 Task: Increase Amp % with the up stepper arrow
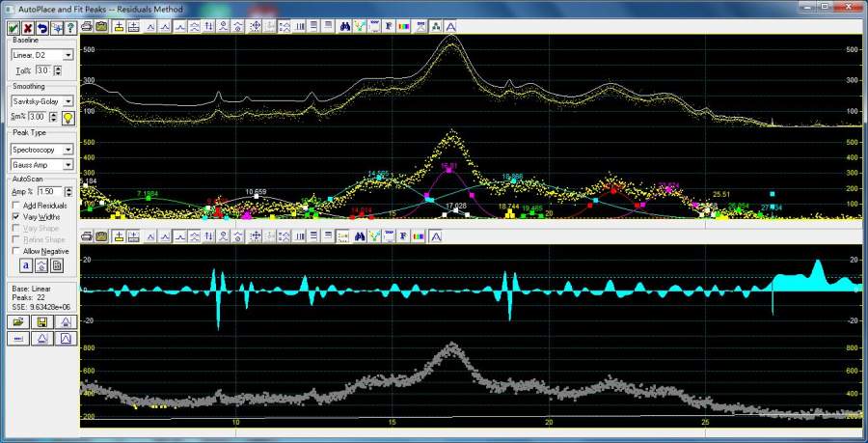click(68, 189)
